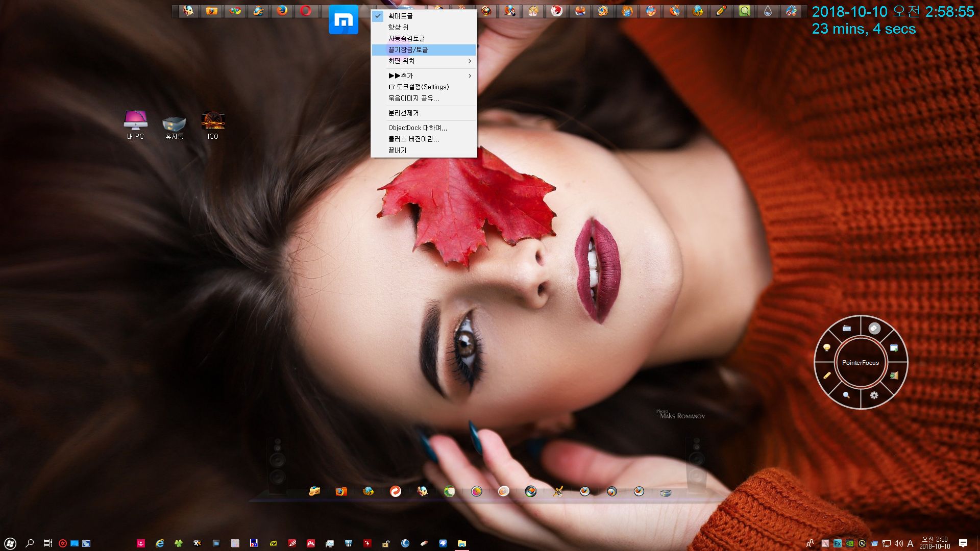
Task: Click 끝내기 to exit the dock
Action: [424, 150]
